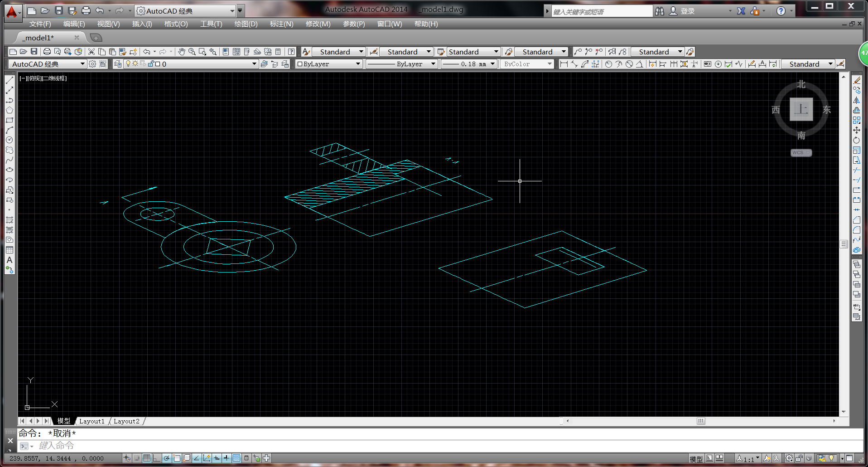Select the Array modify tool
The height and width of the screenshot is (467, 868).
tap(857, 120)
